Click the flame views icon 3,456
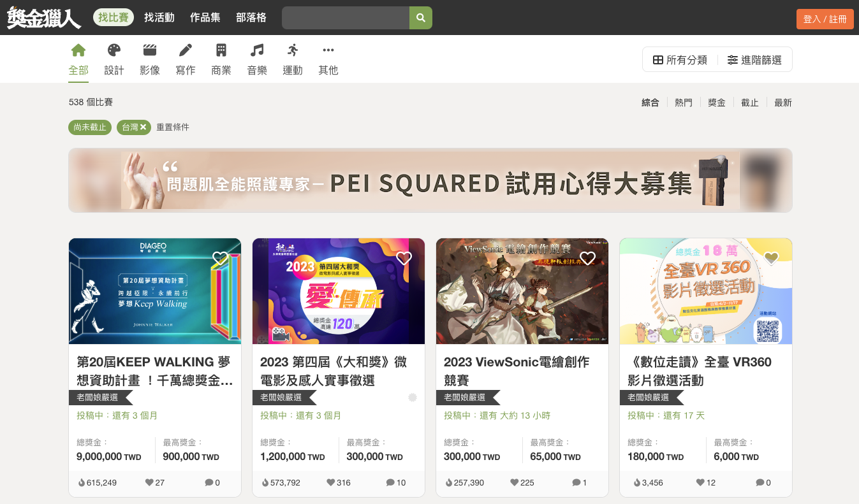This screenshot has height=504, width=859. pyautogui.click(x=638, y=483)
